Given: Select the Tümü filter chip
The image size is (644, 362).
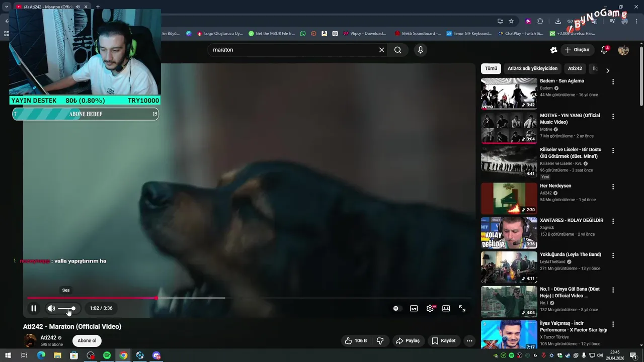Looking at the screenshot, I should (x=491, y=68).
